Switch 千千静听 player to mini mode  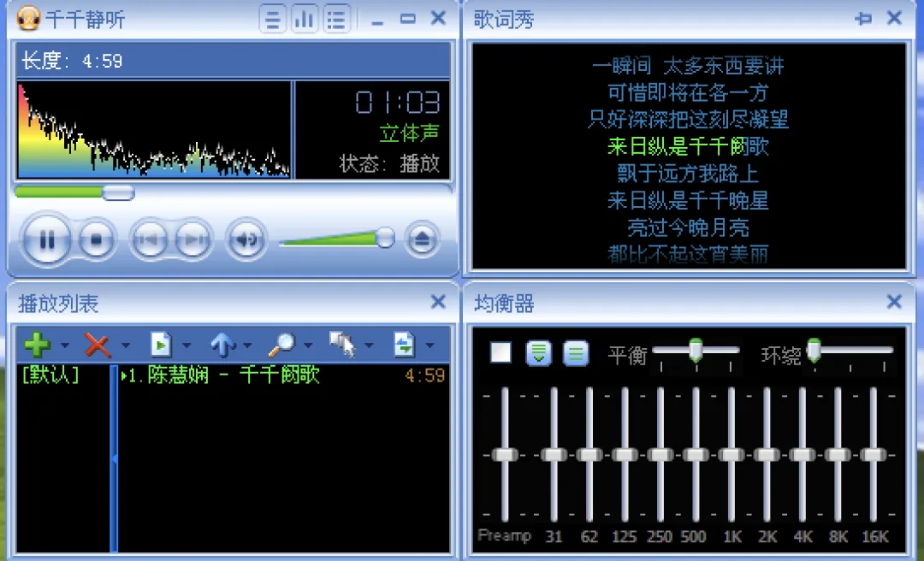[408, 19]
